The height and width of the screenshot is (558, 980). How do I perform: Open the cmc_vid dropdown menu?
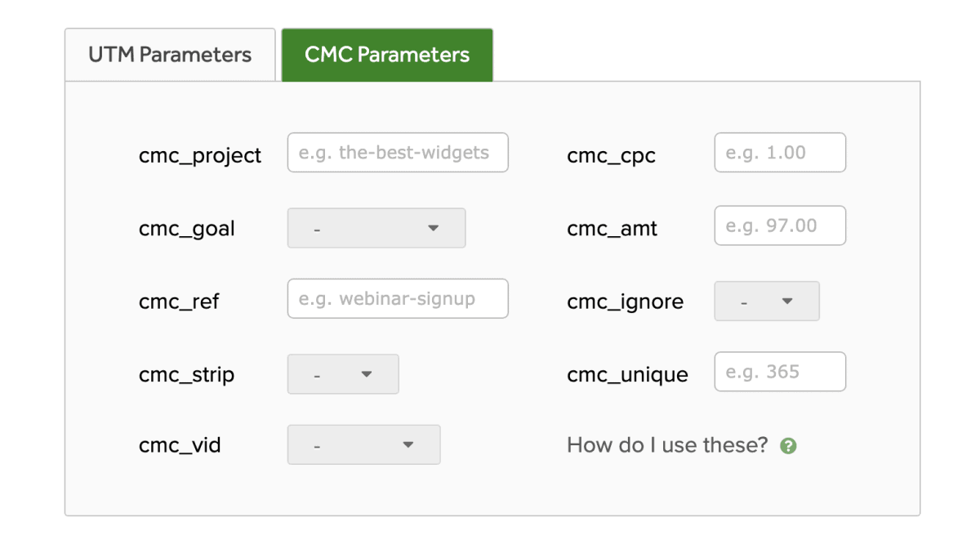coord(363,445)
